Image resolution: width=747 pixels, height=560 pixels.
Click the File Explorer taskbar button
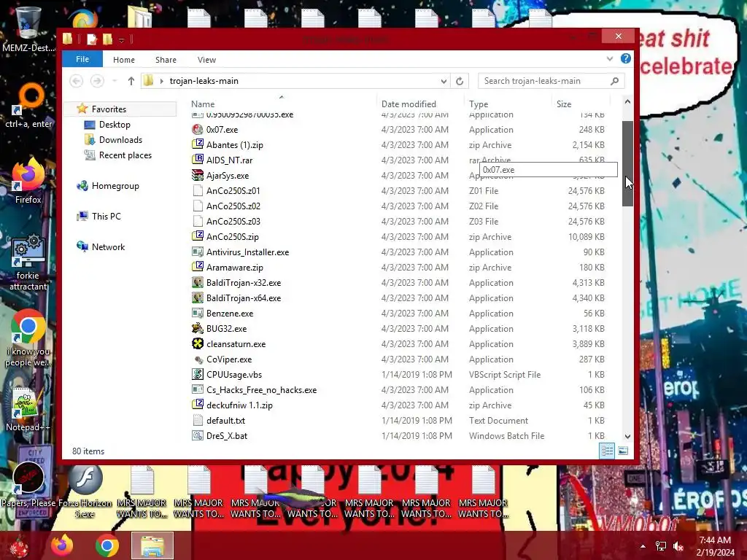pyautogui.click(x=152, y=545)
